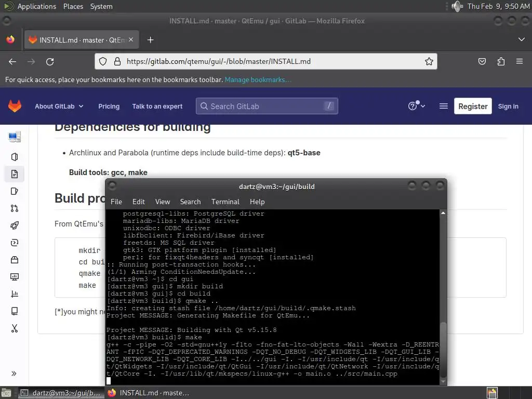532x399 pixels.
Task: Click Sign in link
Action: (508, 106)
